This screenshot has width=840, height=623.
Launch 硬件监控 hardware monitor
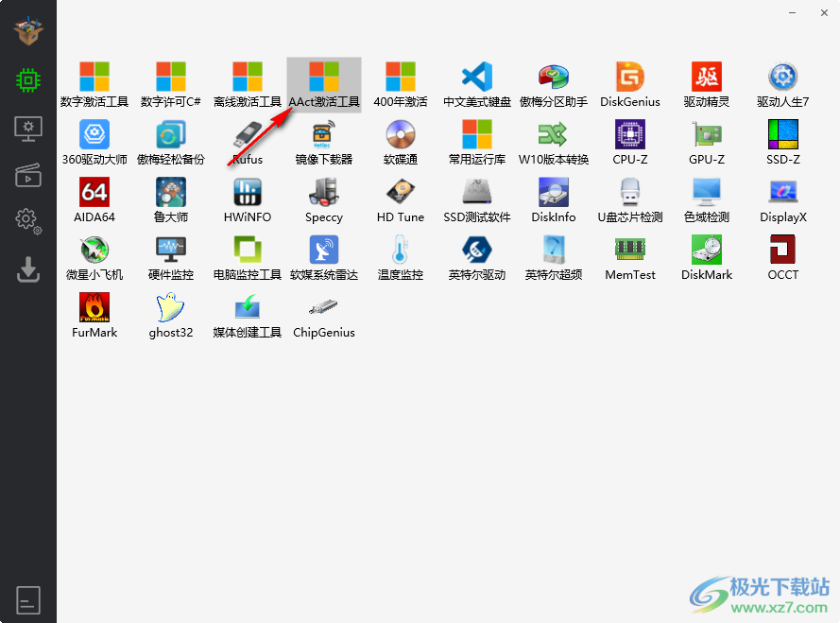click(171, 257)
